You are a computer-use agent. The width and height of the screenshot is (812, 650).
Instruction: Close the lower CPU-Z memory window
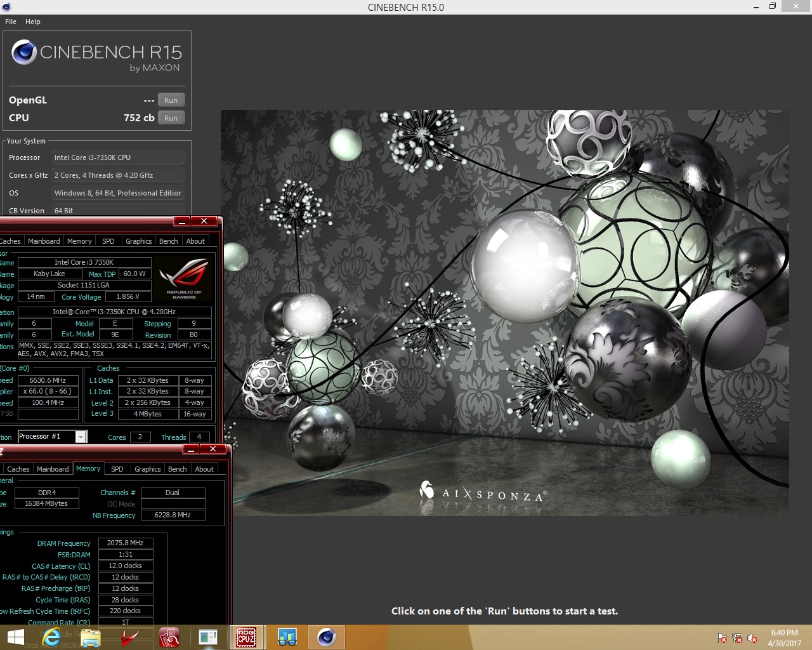[213, 449]
